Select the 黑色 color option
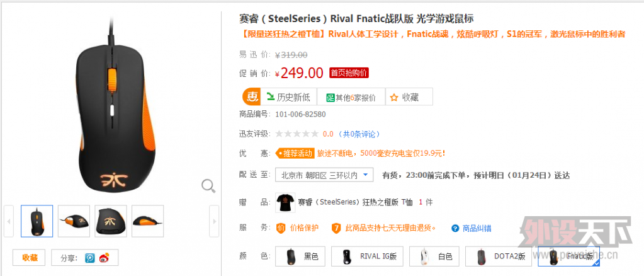This screenshot has height=276, width=644. pyautogui.click(x=300, y=256)
